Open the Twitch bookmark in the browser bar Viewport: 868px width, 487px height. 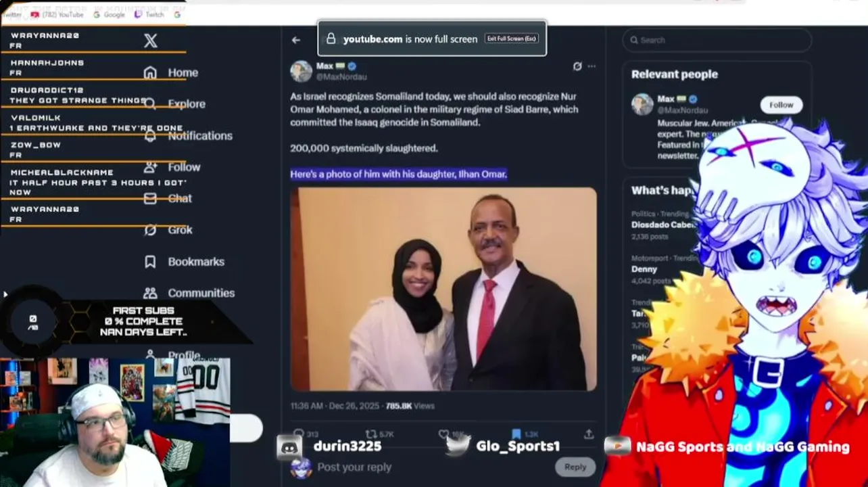coord(149,14)
